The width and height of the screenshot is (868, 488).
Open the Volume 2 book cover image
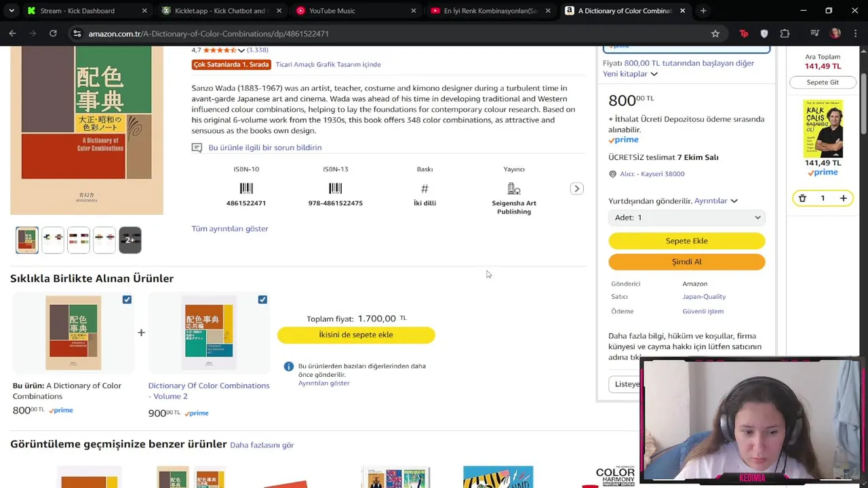[x=209, y=332]
